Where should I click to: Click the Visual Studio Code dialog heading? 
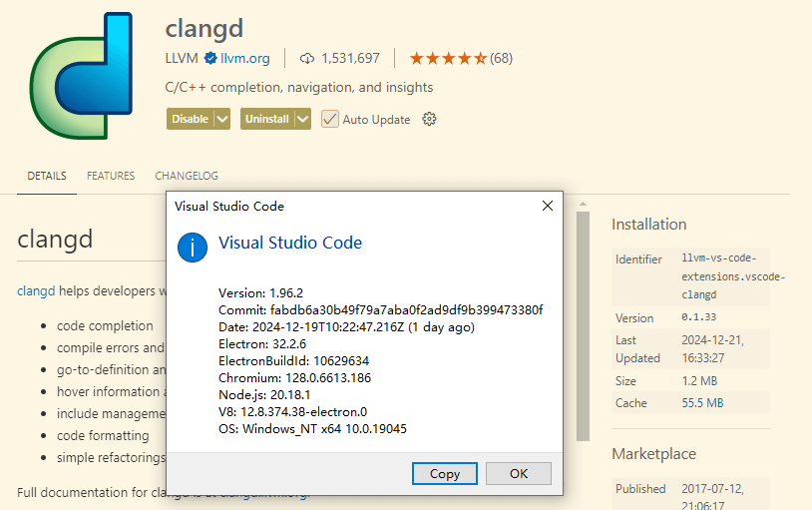tap(290, 243)
